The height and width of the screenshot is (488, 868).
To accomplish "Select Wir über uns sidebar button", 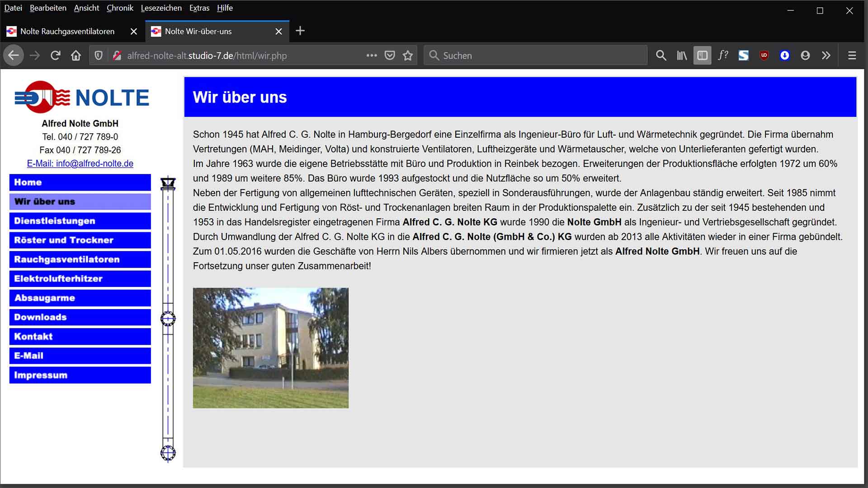I will pos(80,202).
